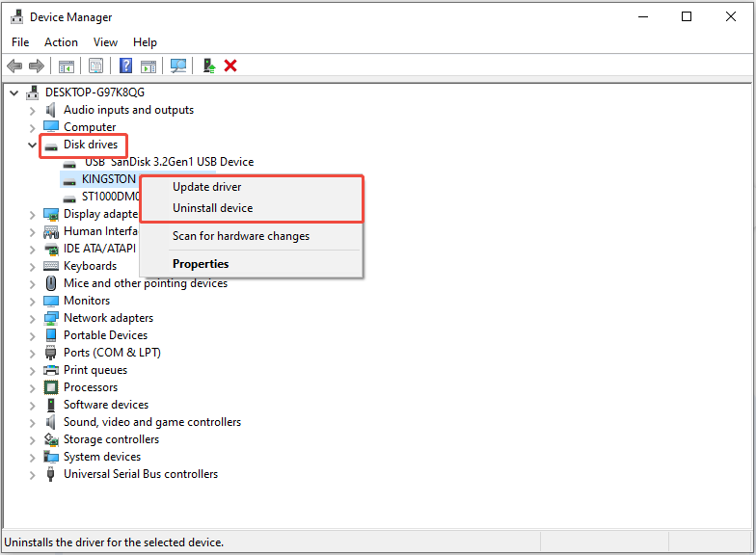Click the Storage controllers icon
Screen dimensions: 756x555
50,439
